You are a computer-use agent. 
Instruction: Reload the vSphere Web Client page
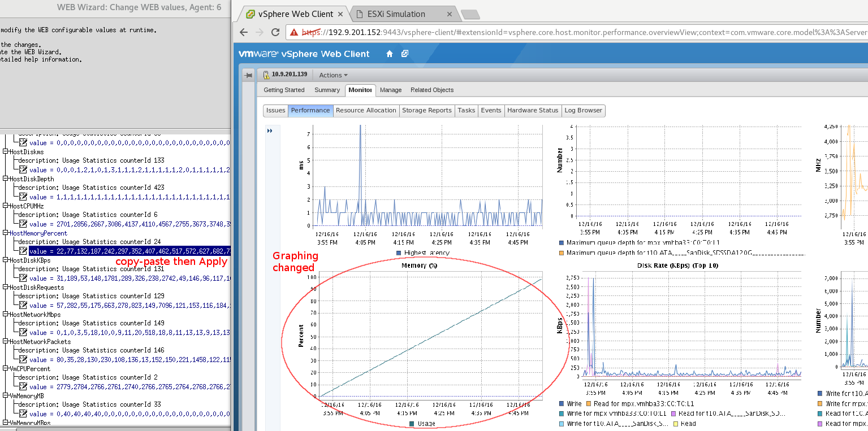tap(275, 33)
